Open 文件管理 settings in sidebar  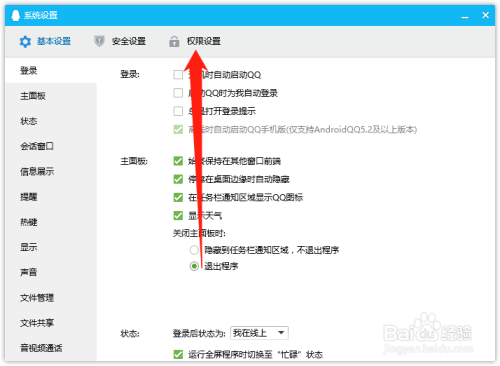37,298
